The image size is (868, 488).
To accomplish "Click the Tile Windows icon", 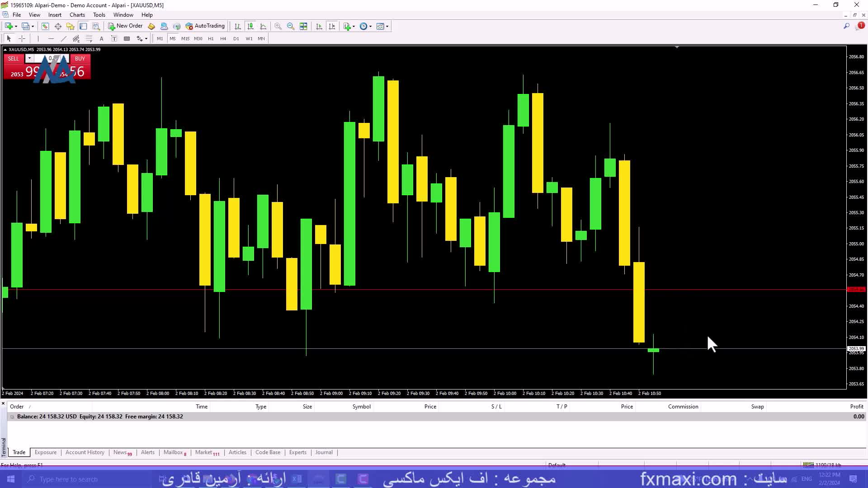I will coord(303,26).
